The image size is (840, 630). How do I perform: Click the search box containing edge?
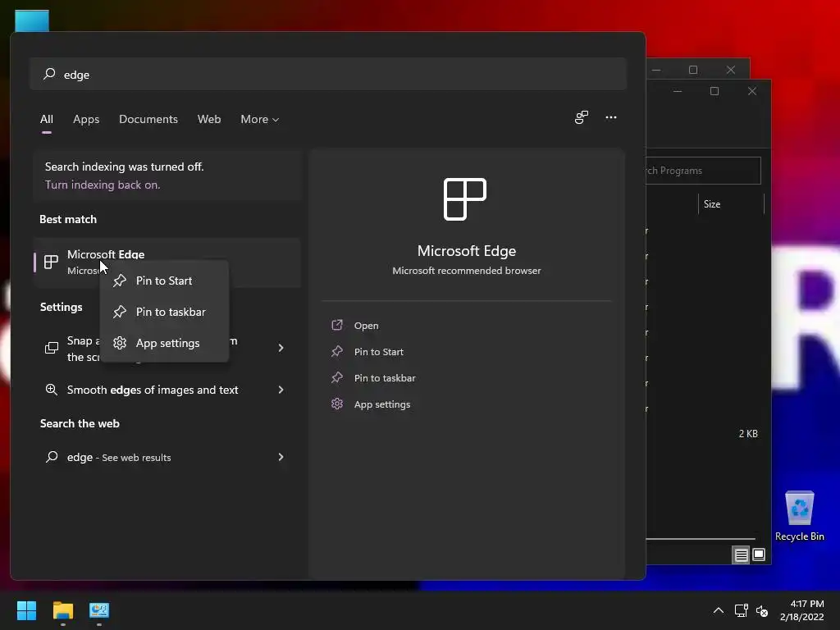(x=328, y=74)
